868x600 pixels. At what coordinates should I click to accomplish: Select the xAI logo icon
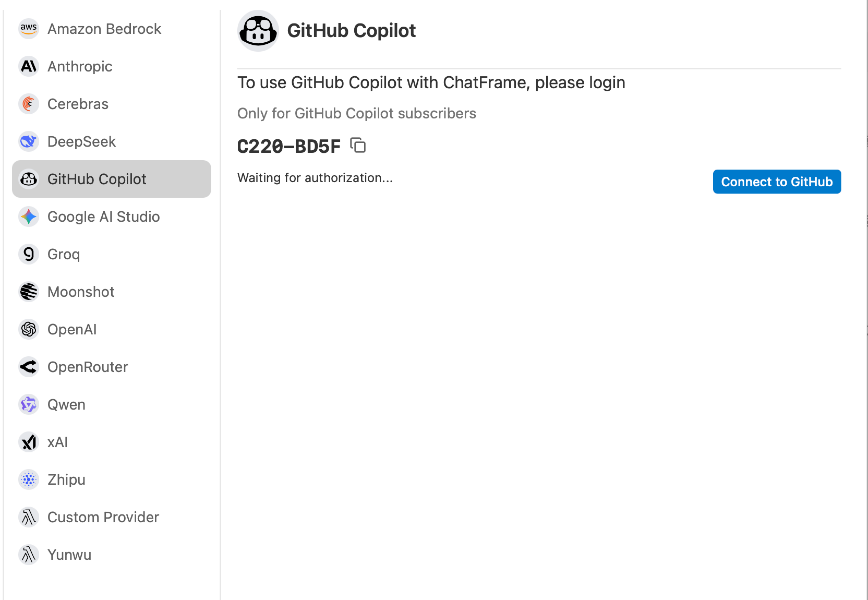coord(28,442)
